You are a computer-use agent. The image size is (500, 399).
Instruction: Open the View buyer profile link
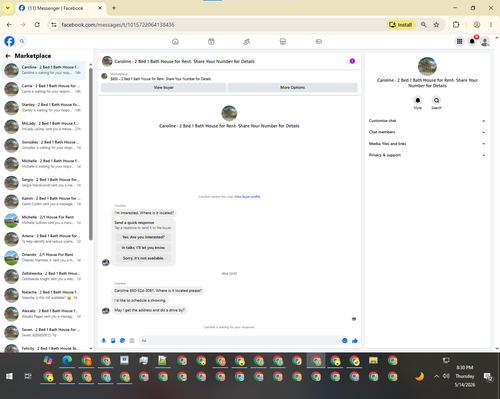(247, 197)
